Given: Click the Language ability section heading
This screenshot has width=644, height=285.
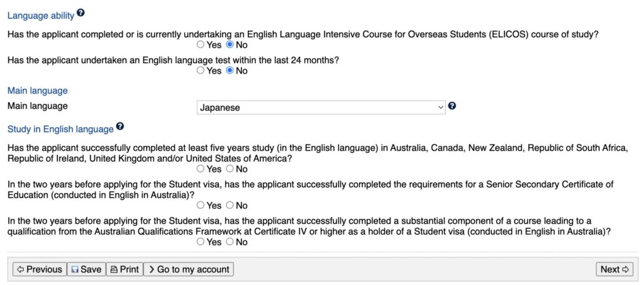Looking at the screenshot, I should [x=41, y=16].
